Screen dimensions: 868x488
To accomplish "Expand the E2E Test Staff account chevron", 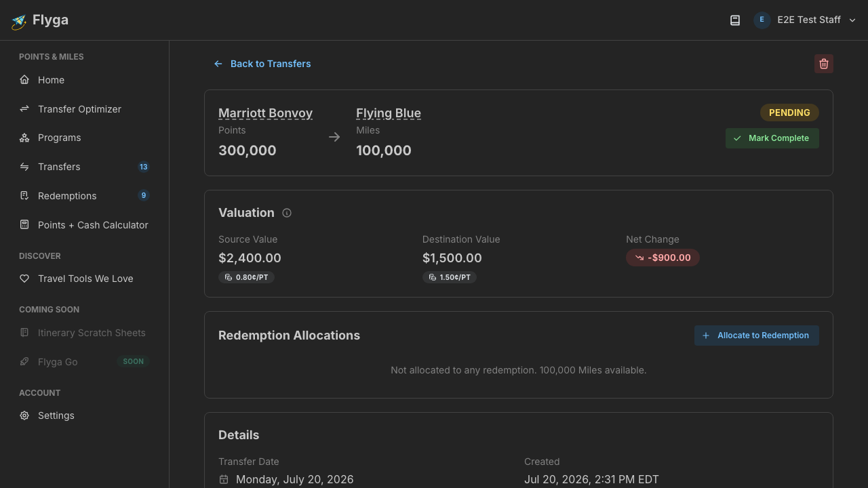I will 852,20.
